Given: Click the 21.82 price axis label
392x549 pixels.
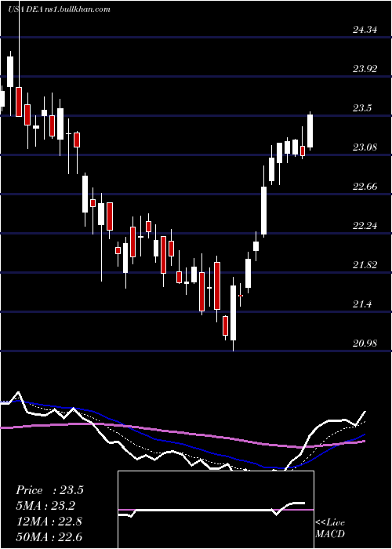Looking at the screenshot, I should [365, 265].
